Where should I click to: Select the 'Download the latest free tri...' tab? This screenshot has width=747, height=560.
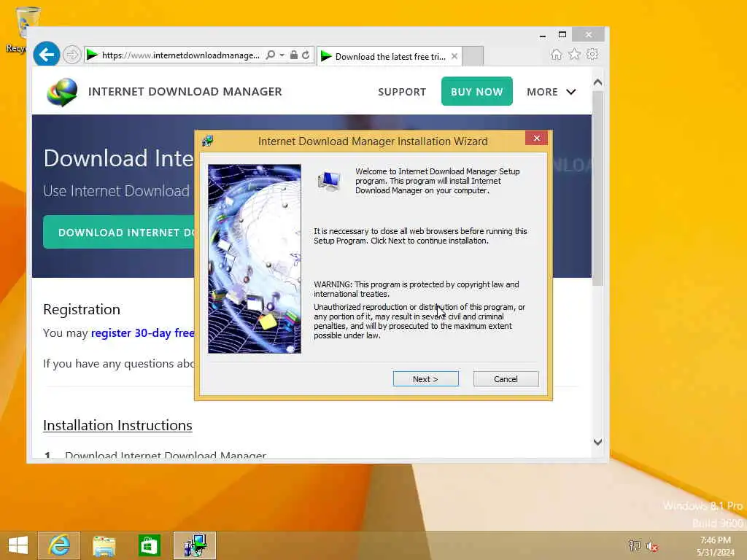click(390, 57)
